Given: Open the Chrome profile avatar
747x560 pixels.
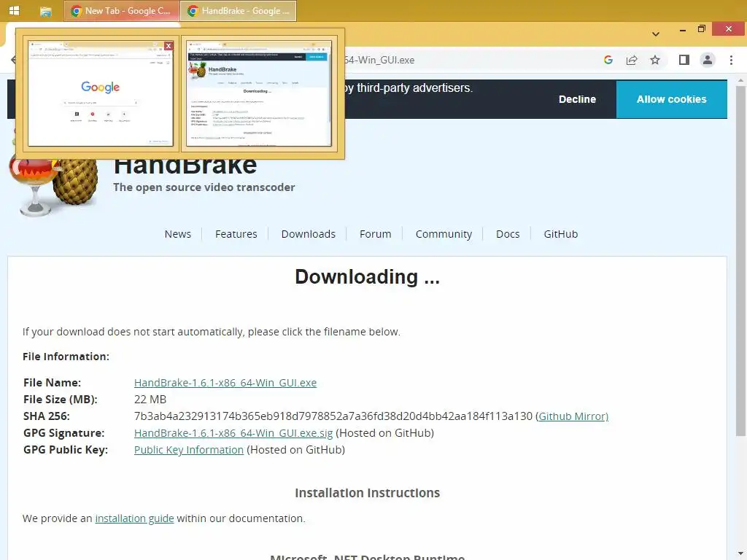Looking at the screenshot, I should (708, 60).
